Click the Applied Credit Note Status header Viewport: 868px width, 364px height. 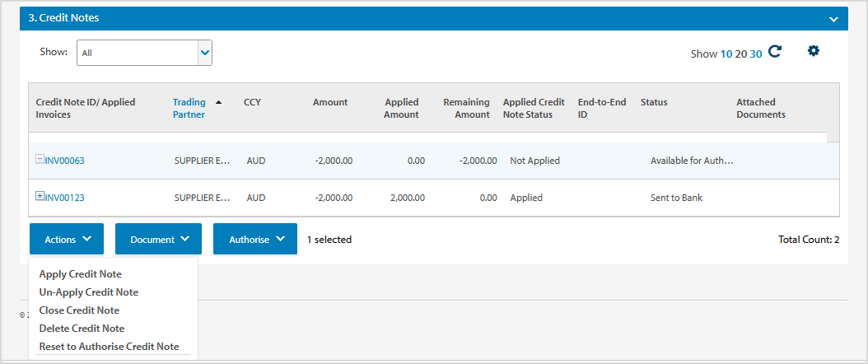pyautogui.click(x=534, y=109)
